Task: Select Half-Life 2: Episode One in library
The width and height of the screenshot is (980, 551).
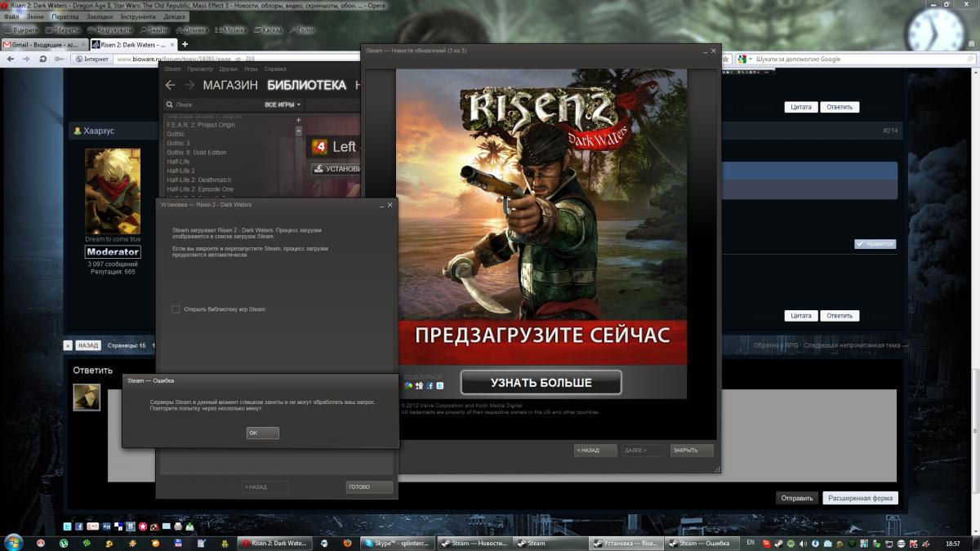Action: 200,189
